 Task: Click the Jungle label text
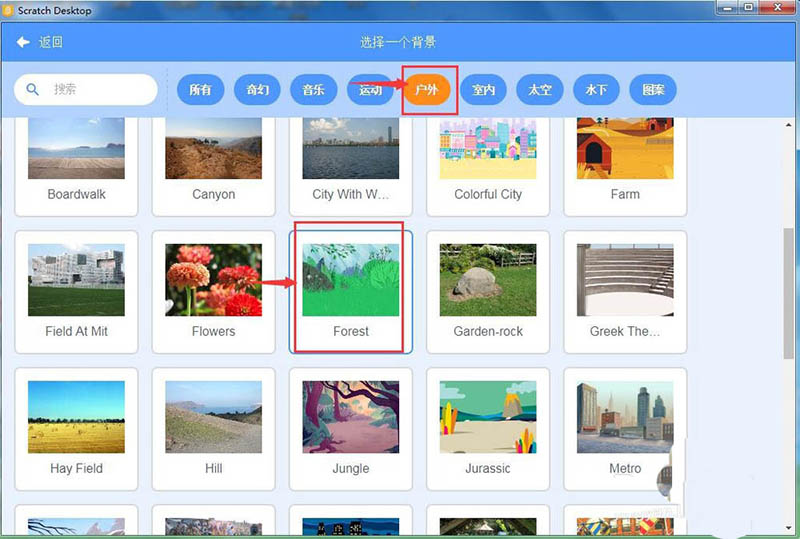351,469
